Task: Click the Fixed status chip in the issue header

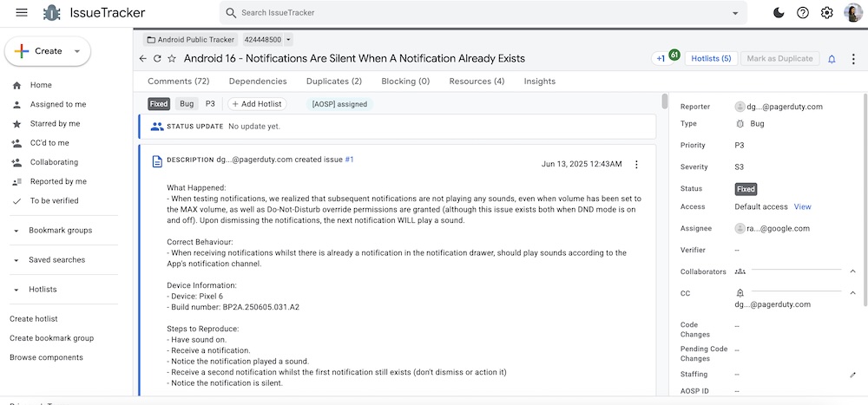Action: (159, 104)
